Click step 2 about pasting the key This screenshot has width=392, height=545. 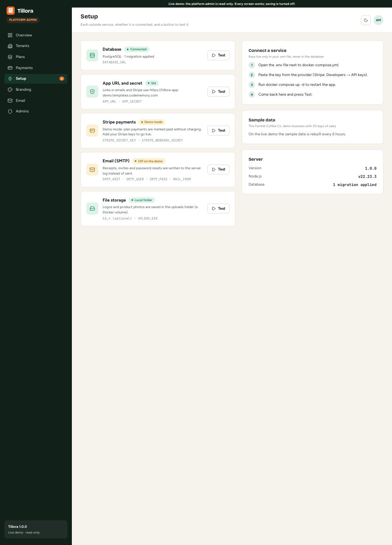(x=313, y=75)
